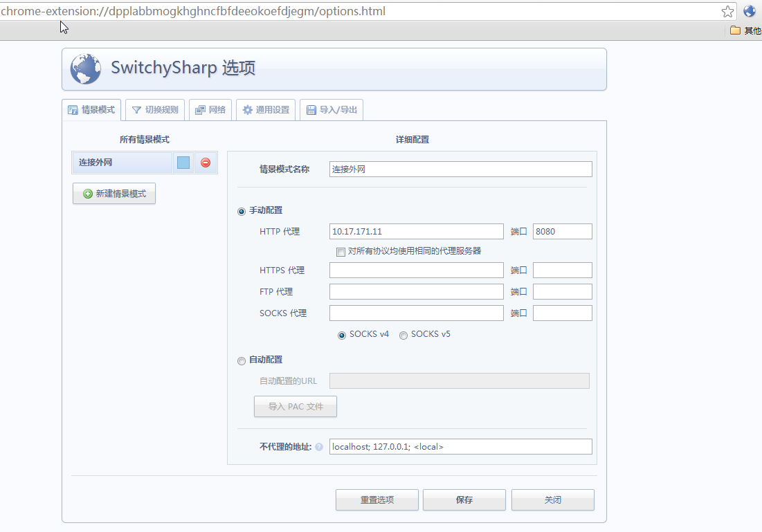Close options with the 关闭 button
This screenshot has height=532, width=762.
(553, 500)
